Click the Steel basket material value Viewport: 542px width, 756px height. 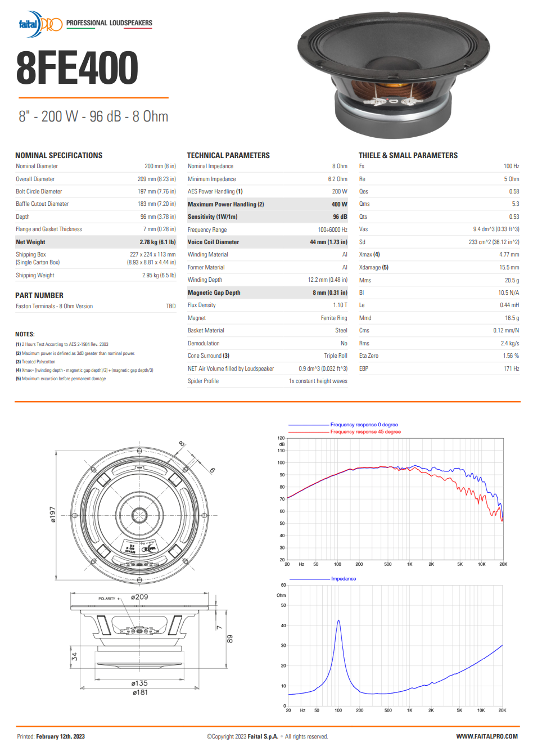click(x=341, y=331)
